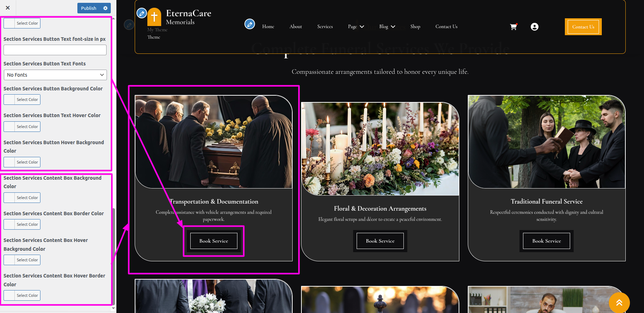The image size is (644, 313).
Task: Open the Button Text Fonts dropdown
Action: (x=55, y=75)
